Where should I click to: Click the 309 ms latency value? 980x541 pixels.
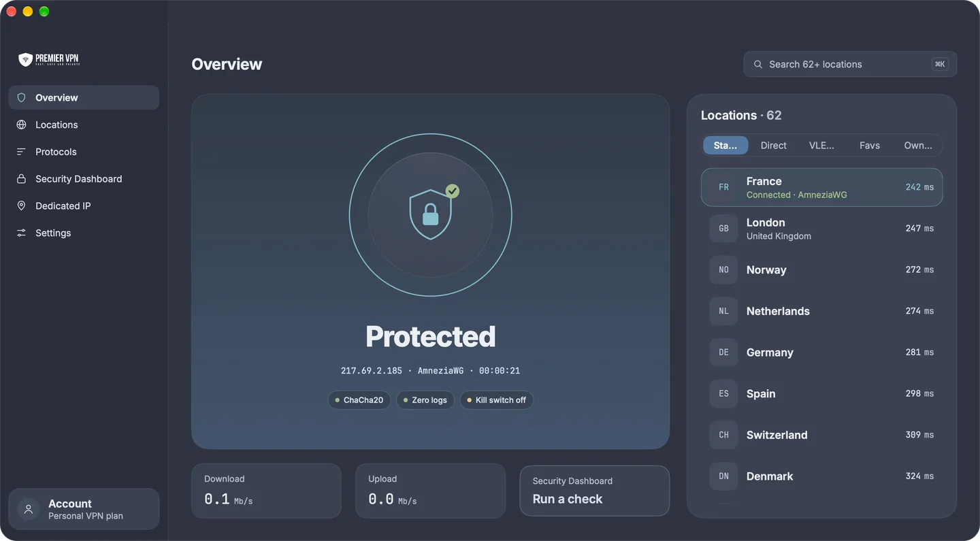point(919,435)
